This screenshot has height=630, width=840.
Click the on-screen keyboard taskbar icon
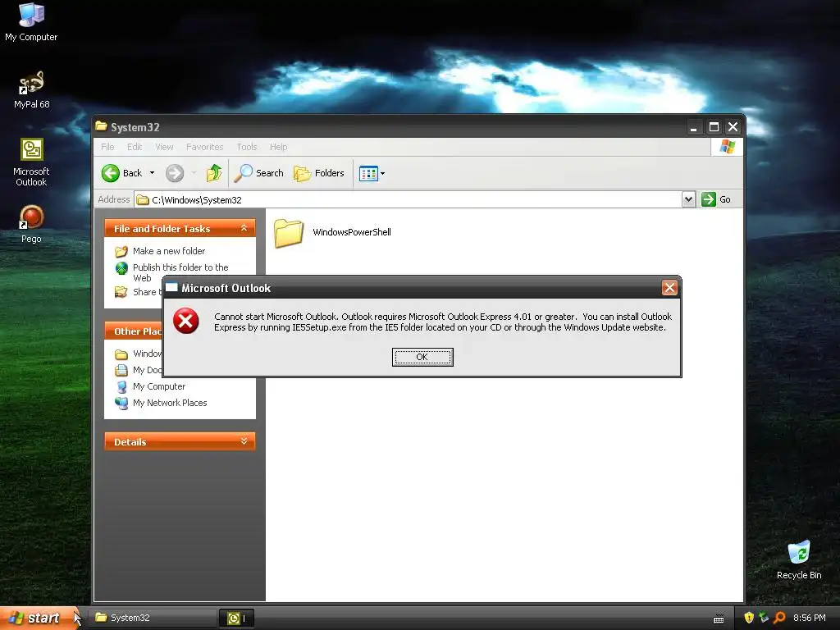tap(719, 619)
